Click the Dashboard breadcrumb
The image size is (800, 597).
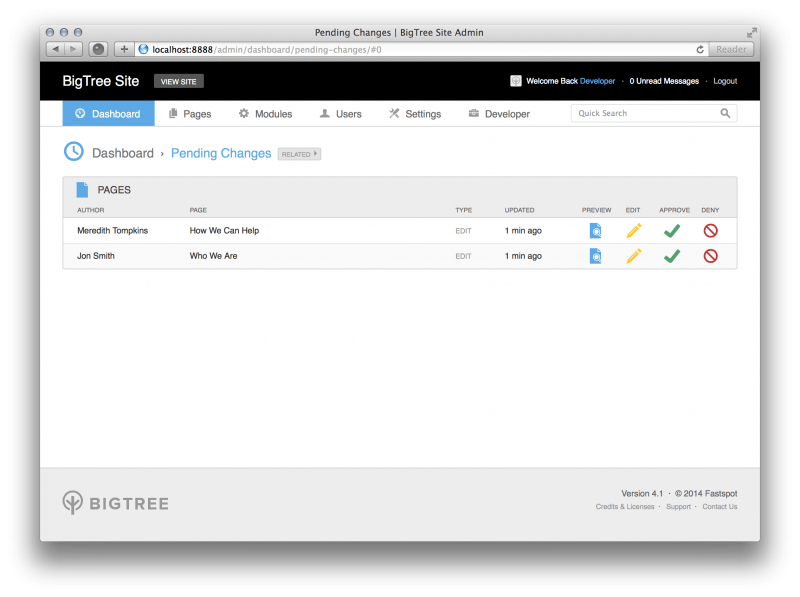123,154
